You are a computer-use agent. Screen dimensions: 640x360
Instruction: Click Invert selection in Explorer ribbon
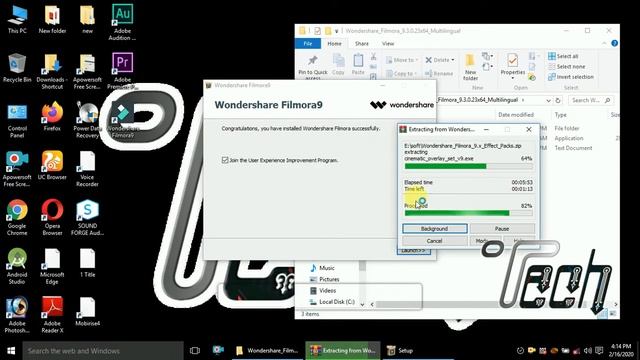571,77
